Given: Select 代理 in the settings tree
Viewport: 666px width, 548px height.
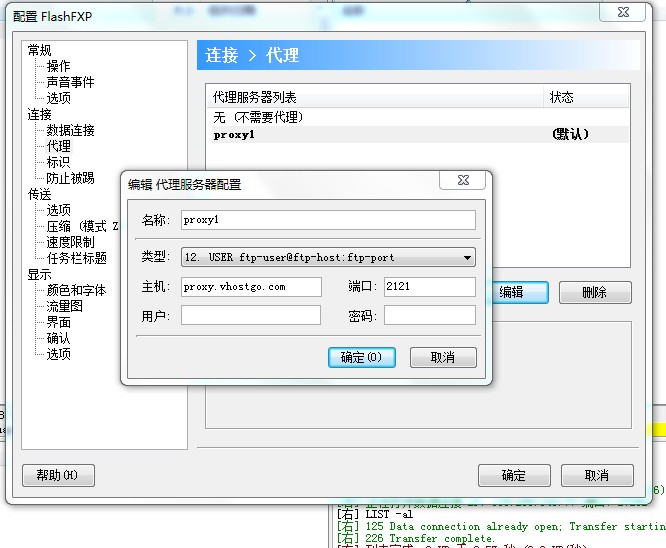Looking at the screenshot, I should [x=59, y=146].
